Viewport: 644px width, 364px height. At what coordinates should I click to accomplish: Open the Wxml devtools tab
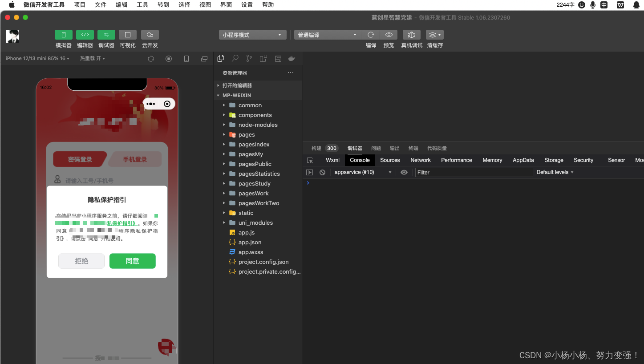point(332,160)
